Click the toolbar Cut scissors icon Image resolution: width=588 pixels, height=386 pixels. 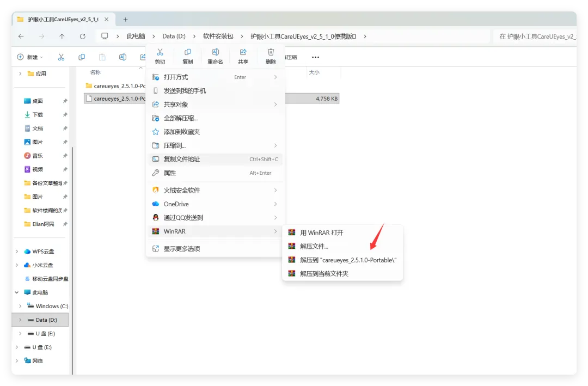(61, 57)
